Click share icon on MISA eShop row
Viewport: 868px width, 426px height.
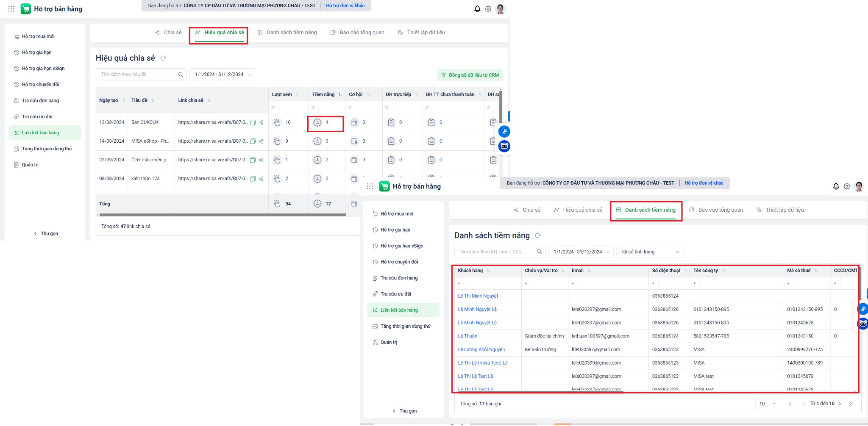click(261, 141)
